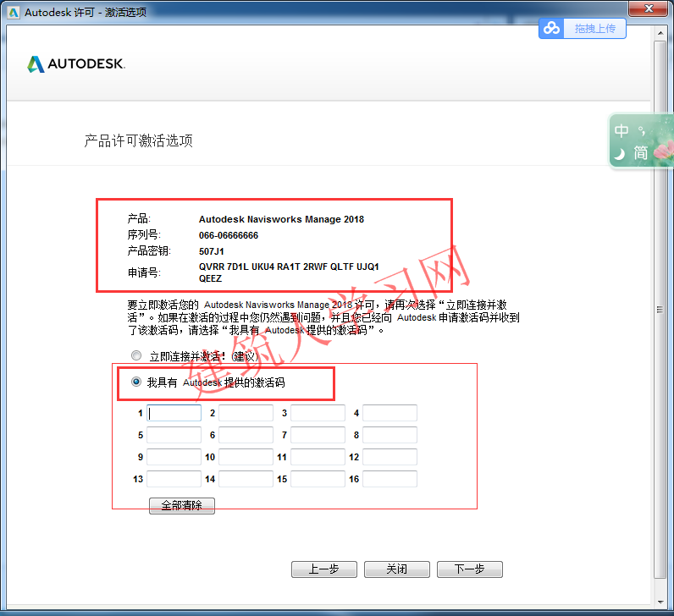
Task: Select 'I have an activation code from Autodesk' radio
Action: (x=136, y=382)
